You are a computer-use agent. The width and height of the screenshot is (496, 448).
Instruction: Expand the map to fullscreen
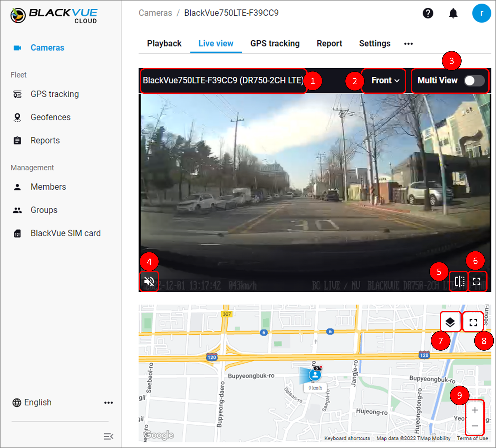pos(473,322)
